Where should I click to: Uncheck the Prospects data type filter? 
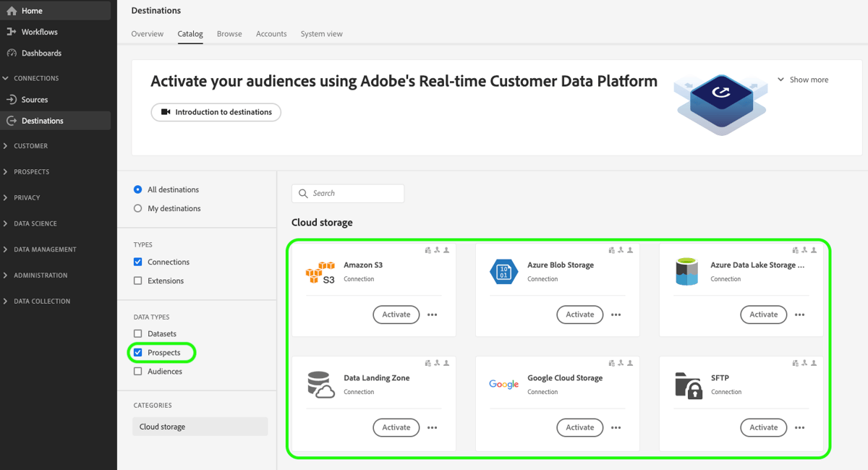pos(137,352)
